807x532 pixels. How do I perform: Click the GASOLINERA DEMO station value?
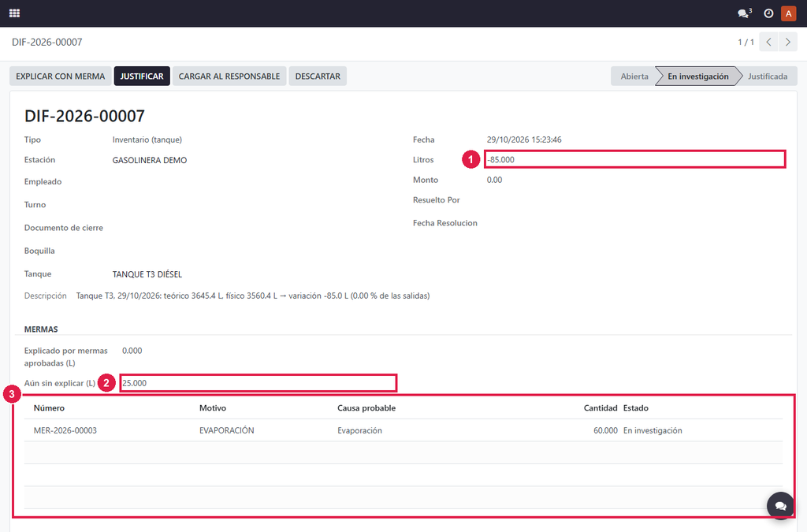pyautogui.click(x=150, y=161)
